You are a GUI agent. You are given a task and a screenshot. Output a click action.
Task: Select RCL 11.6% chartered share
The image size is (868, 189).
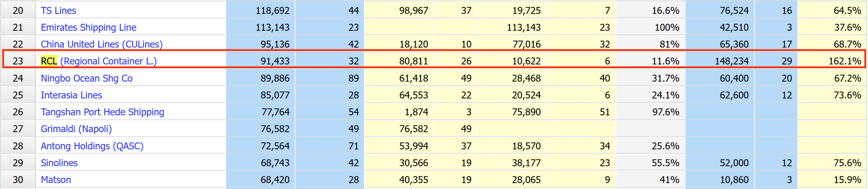(651, 61)
